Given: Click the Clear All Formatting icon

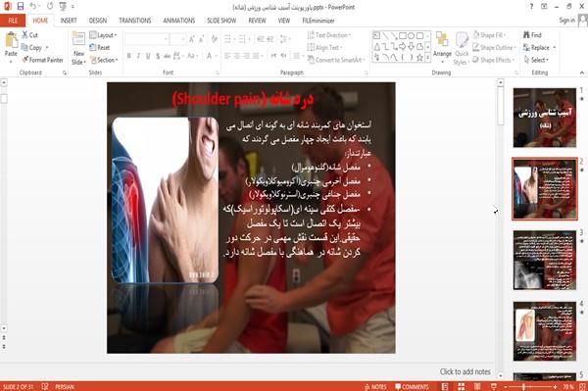Looking at the screenshot, I should 214,38.
